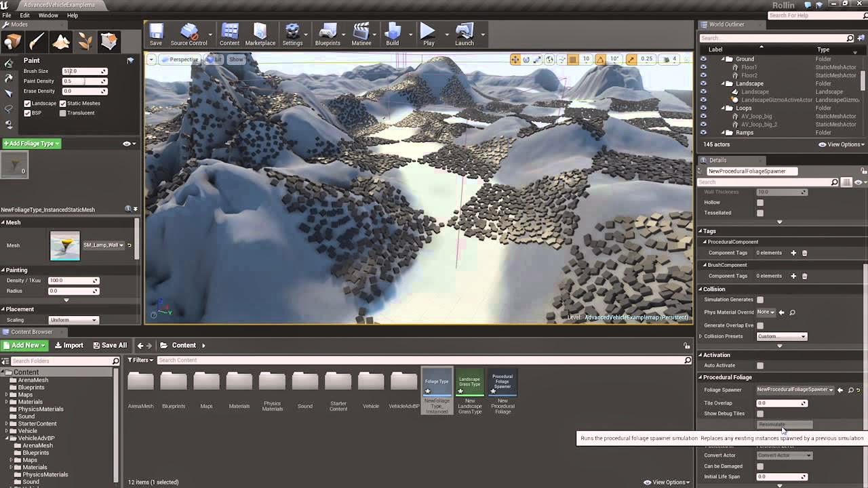Enable the Translucent checkbox
Viewport: 868px width, 488px height.
pos(63,113)
